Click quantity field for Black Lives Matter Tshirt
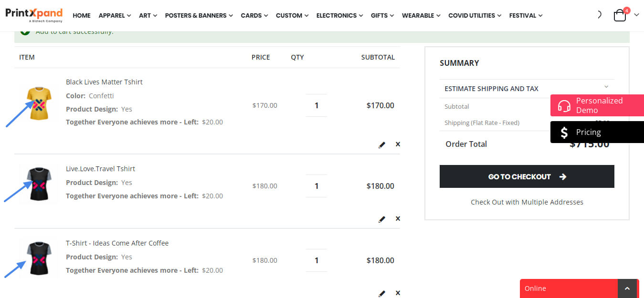This screenshot has height=298, width=644. point(316,105)
